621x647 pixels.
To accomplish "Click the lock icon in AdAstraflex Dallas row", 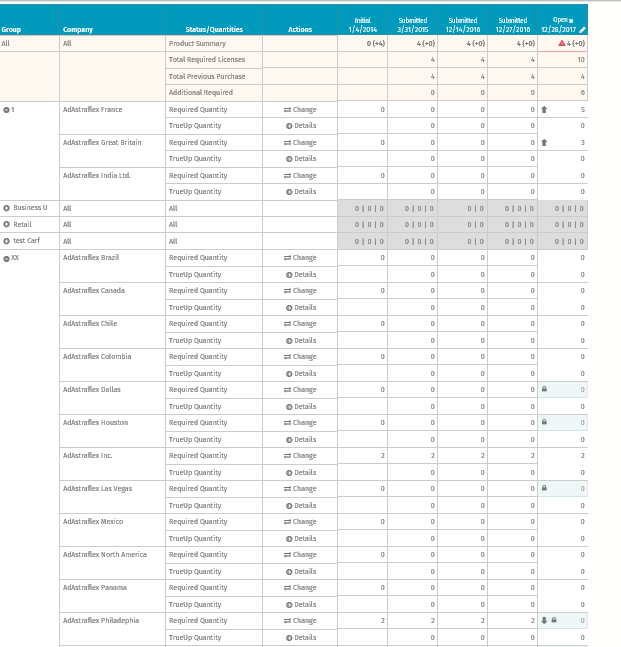I will pos(544,389).
